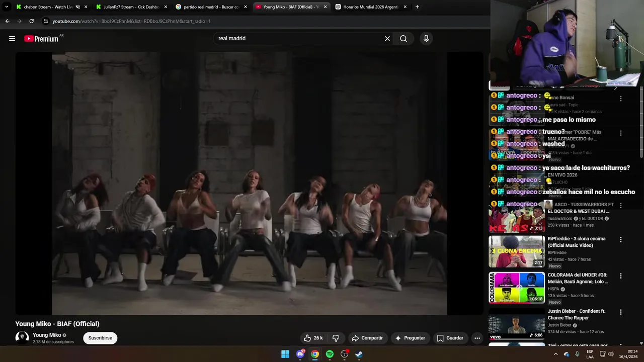Open Justin Bieber Confident video title

[577, 315]
